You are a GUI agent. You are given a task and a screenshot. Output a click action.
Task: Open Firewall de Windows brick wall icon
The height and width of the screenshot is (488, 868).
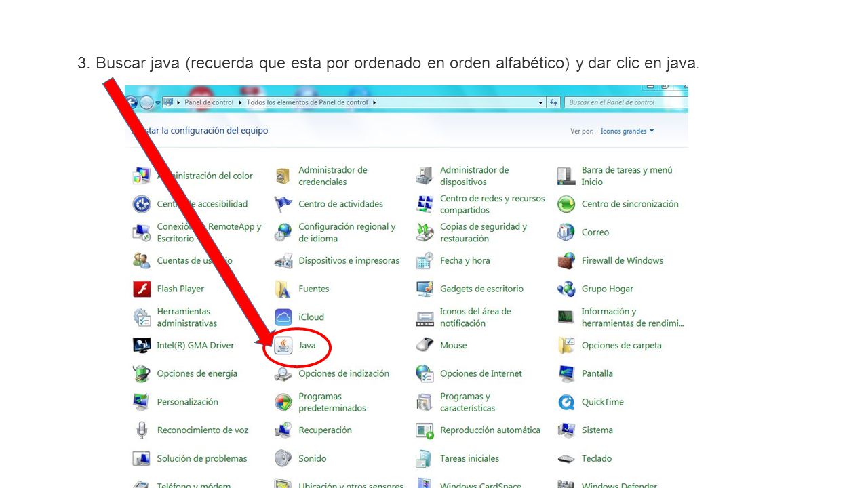(x=566, y=261)
